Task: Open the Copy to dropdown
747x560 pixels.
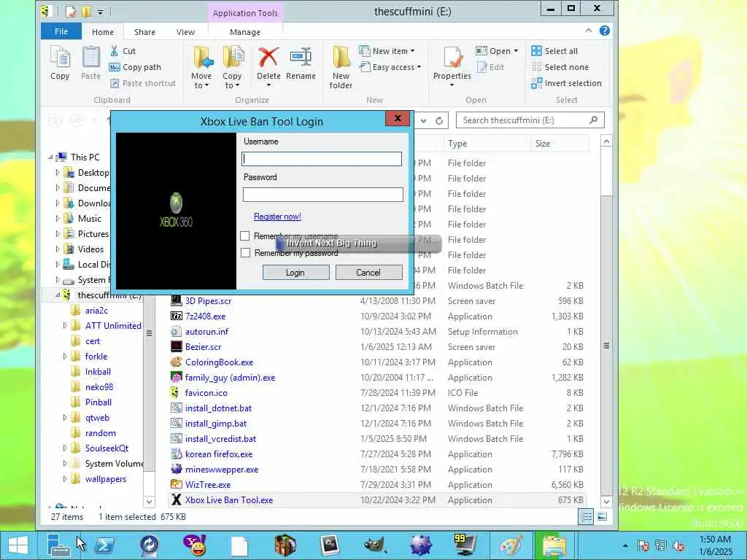Action: [232, 81]
